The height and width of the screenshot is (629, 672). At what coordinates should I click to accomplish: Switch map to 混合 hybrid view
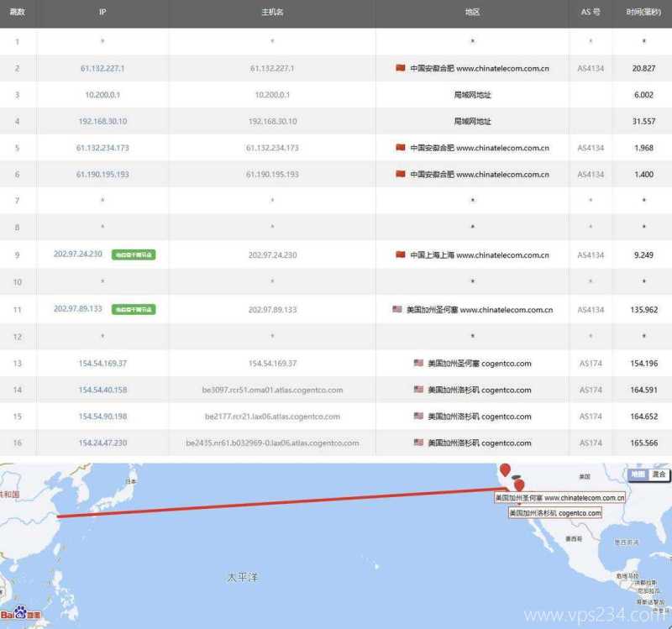tap(659, 473)
